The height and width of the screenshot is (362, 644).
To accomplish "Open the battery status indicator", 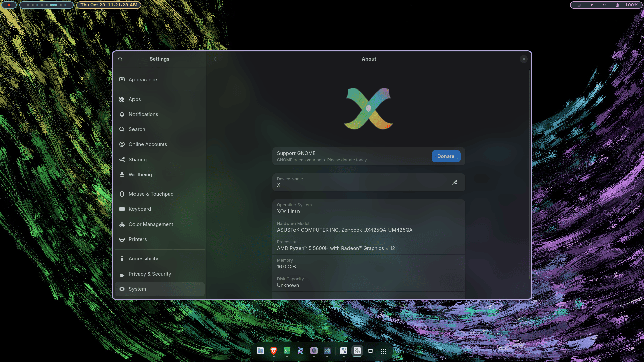I will click(617, 5).
